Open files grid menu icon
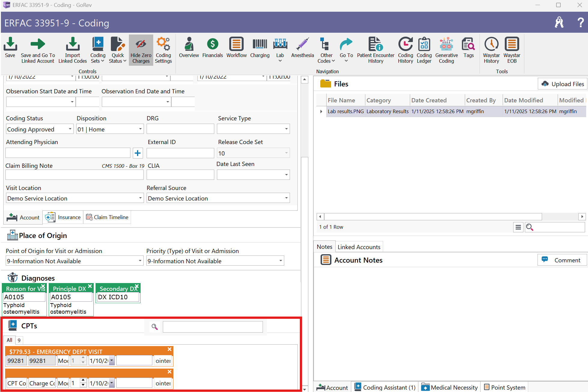Viewport: 588px width, 392px height. tap(518, 227)
